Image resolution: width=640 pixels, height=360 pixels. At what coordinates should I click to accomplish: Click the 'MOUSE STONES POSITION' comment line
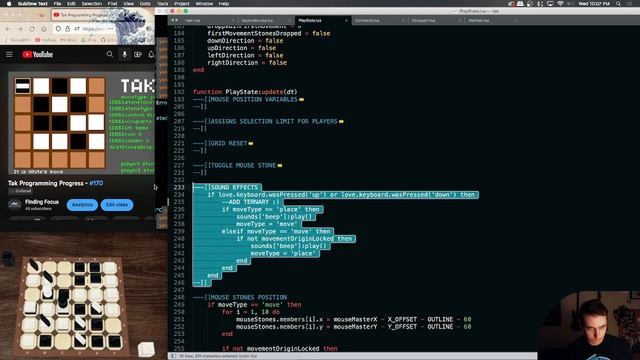(x=240, y=298)
